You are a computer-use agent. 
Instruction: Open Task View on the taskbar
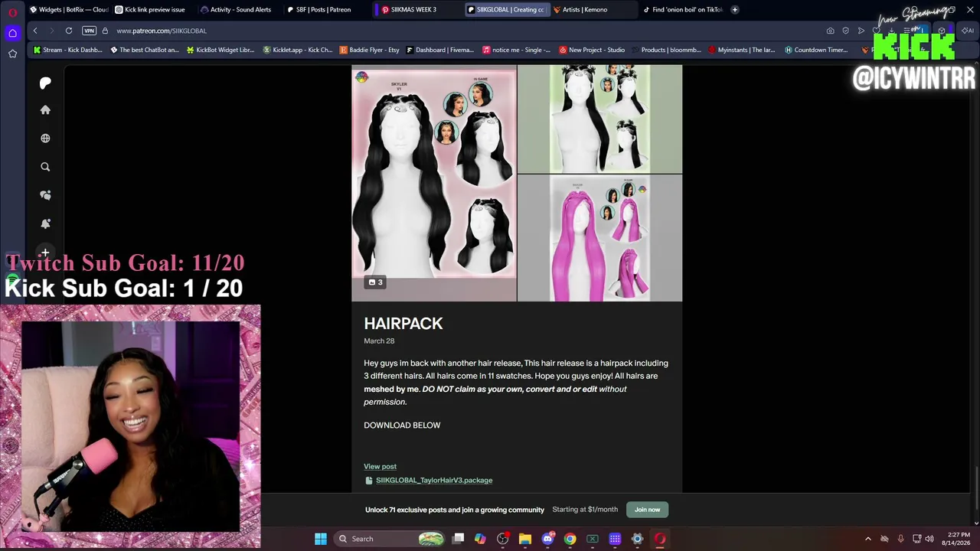pos(458,539)
